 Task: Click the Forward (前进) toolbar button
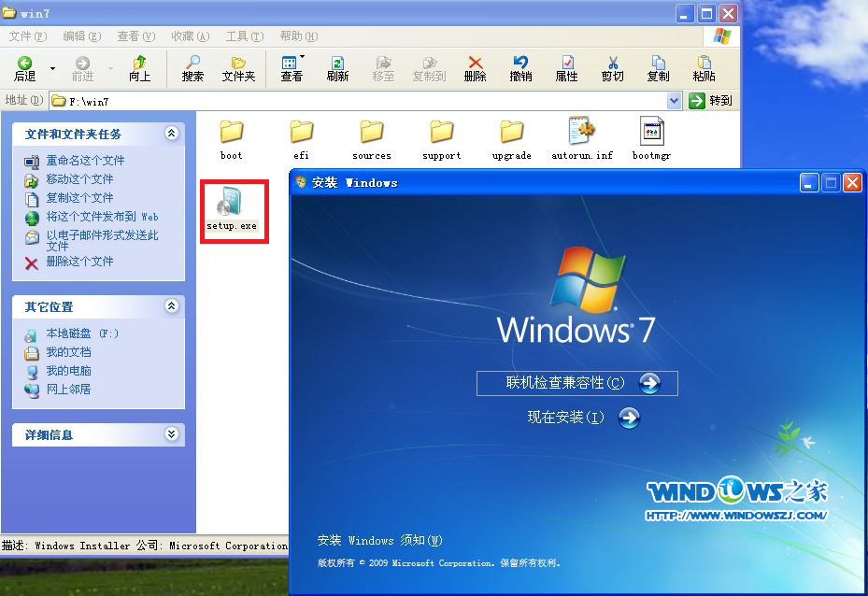82,68
